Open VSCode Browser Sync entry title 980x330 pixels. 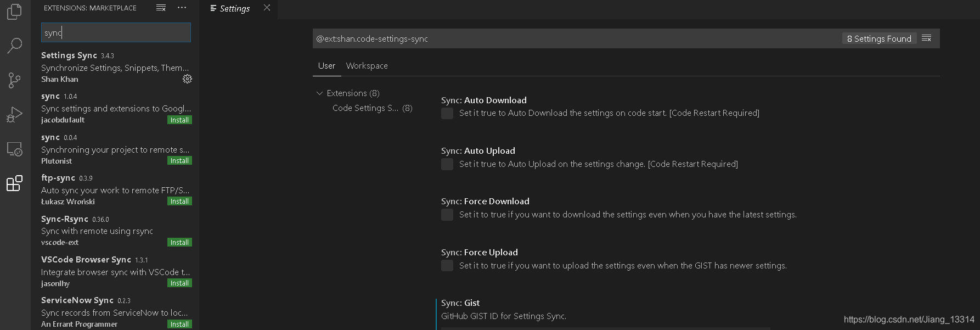[86, 260]
